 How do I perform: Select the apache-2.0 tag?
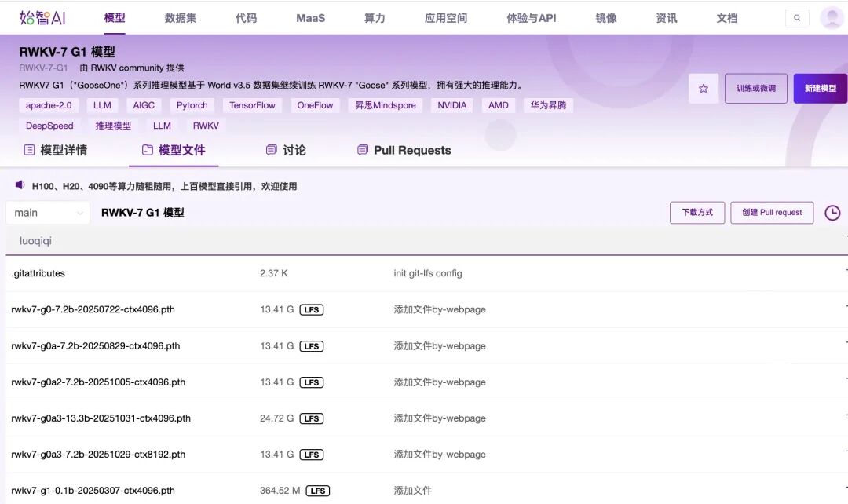point(49,105)
